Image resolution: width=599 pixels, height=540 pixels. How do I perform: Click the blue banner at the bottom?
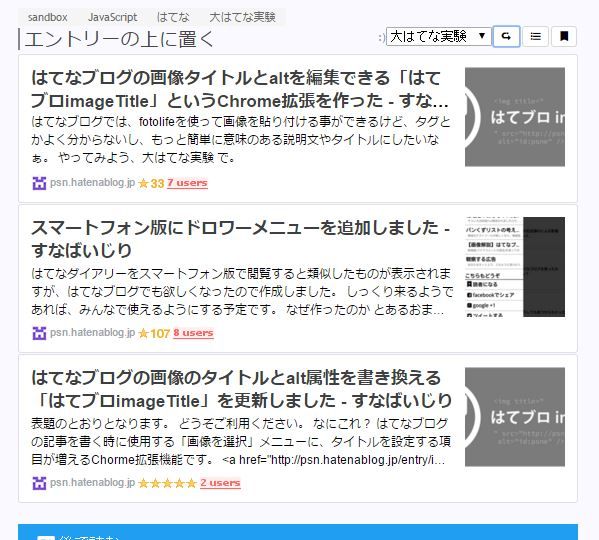pos(298,532)
